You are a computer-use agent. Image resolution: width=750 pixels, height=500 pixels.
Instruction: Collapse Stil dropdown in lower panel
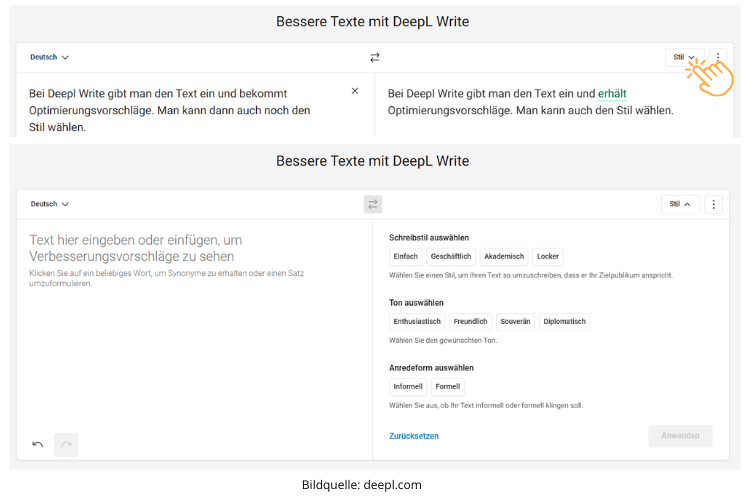pyautogui.click(x=680, y=204)
